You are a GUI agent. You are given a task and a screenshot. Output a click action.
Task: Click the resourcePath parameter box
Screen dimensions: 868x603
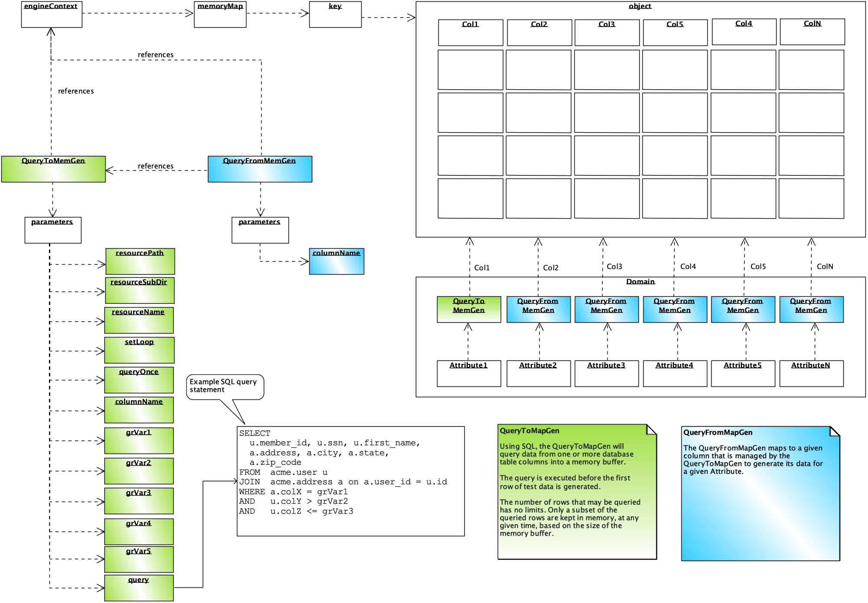[x=140, y=261]
